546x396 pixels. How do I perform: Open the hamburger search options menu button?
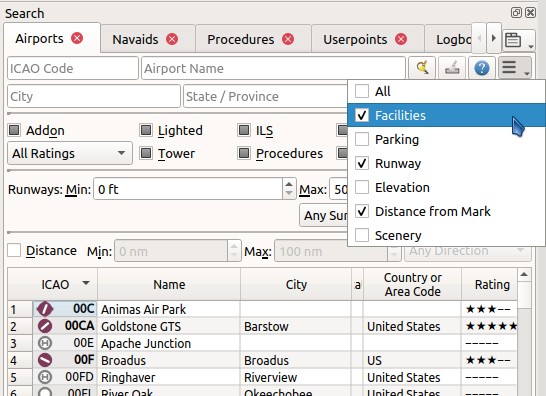515,68
